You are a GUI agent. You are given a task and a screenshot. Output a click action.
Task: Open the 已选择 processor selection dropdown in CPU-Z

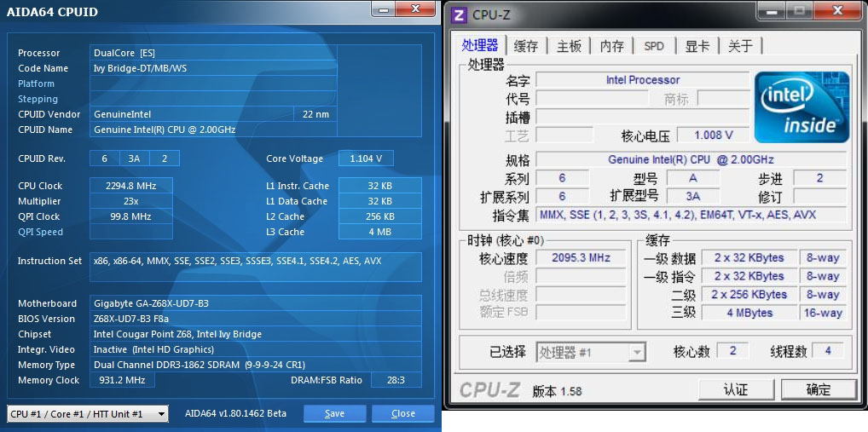coord(591,352)
